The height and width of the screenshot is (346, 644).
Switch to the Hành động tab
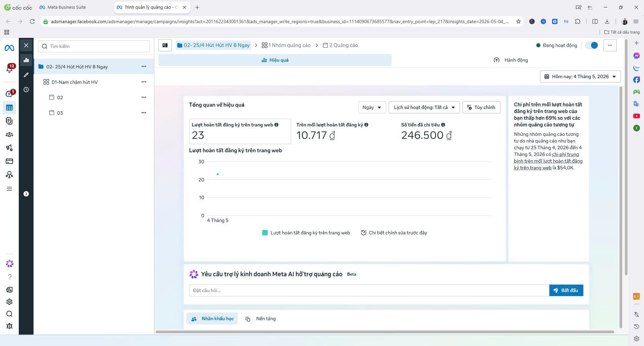(x=511, y=60)
